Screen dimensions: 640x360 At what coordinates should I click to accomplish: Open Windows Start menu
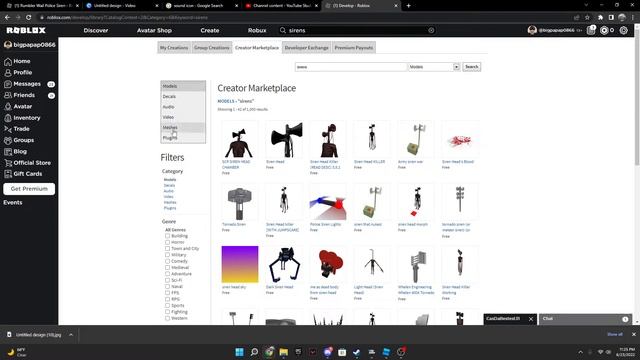point(239,352)
